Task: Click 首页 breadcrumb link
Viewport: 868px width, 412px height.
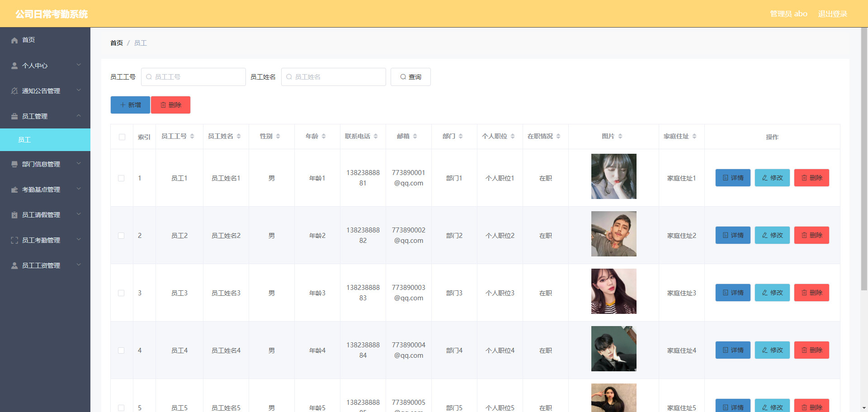Action: pyautogui.click(x=117, y=43)
